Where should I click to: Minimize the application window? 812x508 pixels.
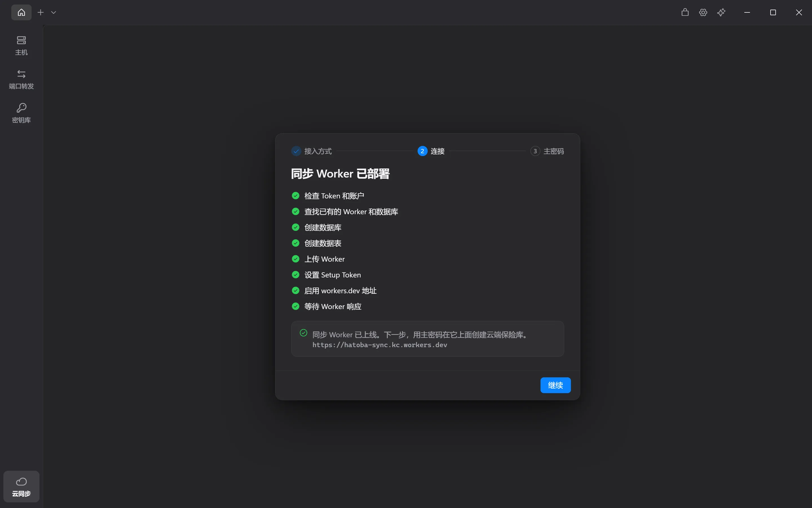click(747, 12)
